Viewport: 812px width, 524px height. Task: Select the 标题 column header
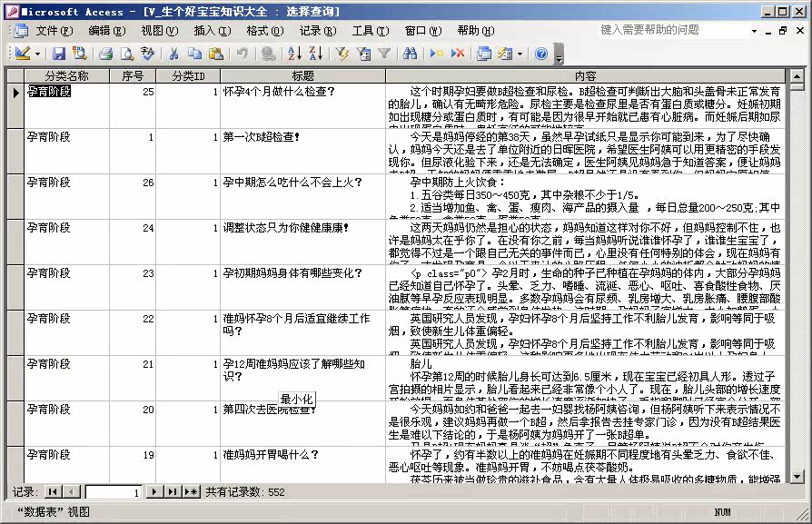point(303,76)
